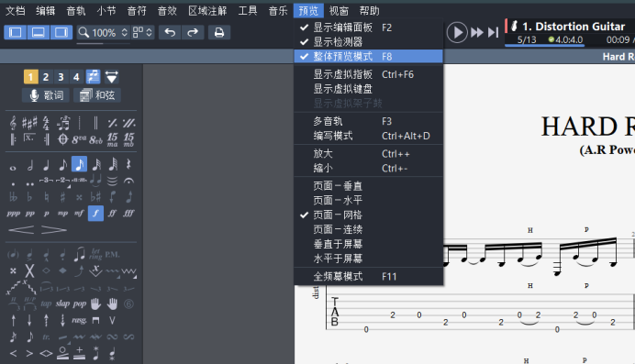Select the quarter note duration
This screenshot has width=635, height=364.
[46, 165]
